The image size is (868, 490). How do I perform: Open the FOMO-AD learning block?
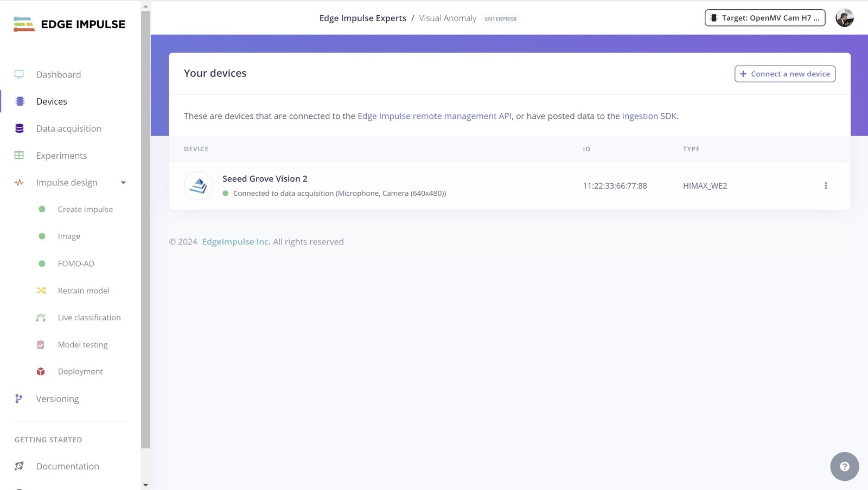(x=76, y=263)
